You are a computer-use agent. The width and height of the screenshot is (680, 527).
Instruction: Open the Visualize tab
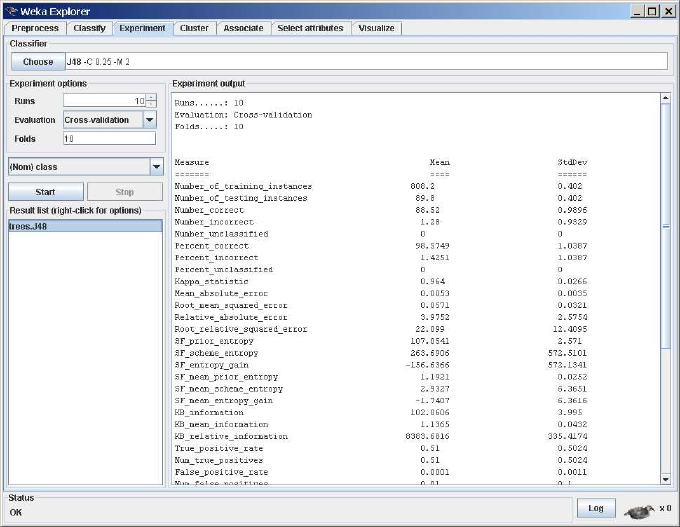point(376,28)
